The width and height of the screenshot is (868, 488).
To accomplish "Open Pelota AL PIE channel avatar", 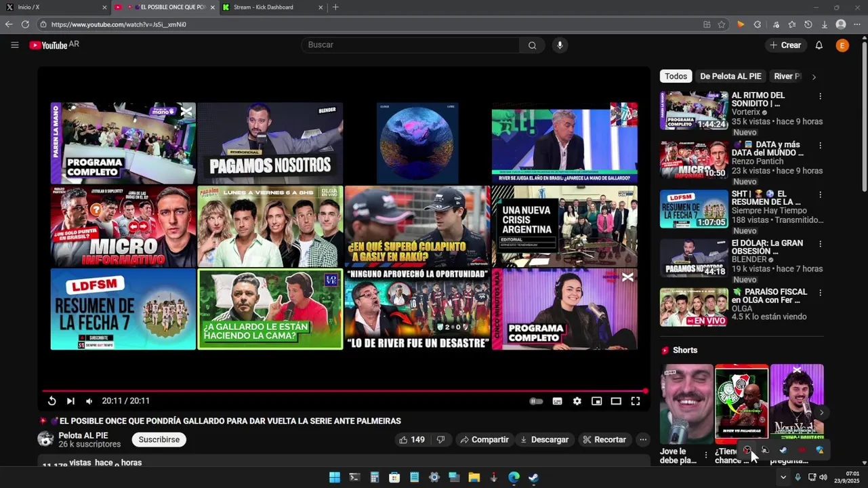I will 45,439.
